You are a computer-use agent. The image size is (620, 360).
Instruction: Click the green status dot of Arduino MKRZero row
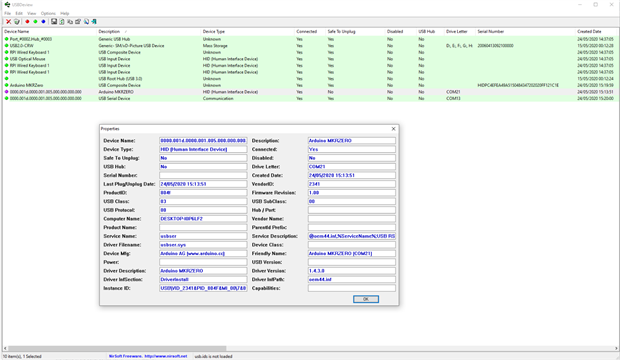6,85
